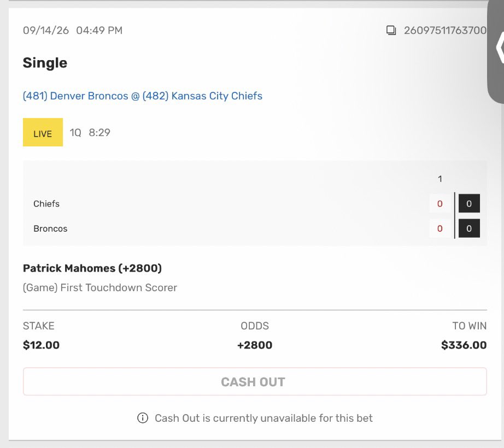Click (Game) First Touchdown Scorer market label

tap(100, 287)
